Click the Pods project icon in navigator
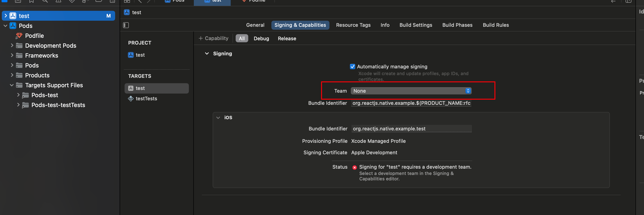 tap(13, 26)
